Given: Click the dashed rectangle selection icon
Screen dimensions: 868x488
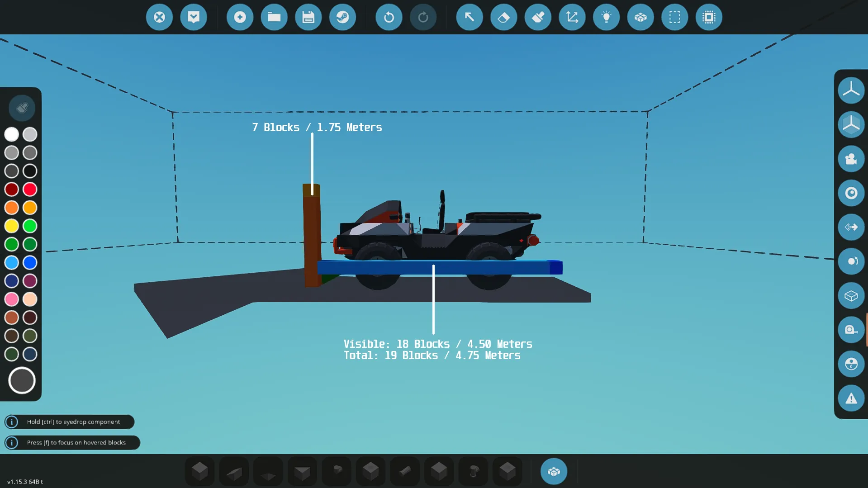Looking at the screenshot, I should point(674,17).
